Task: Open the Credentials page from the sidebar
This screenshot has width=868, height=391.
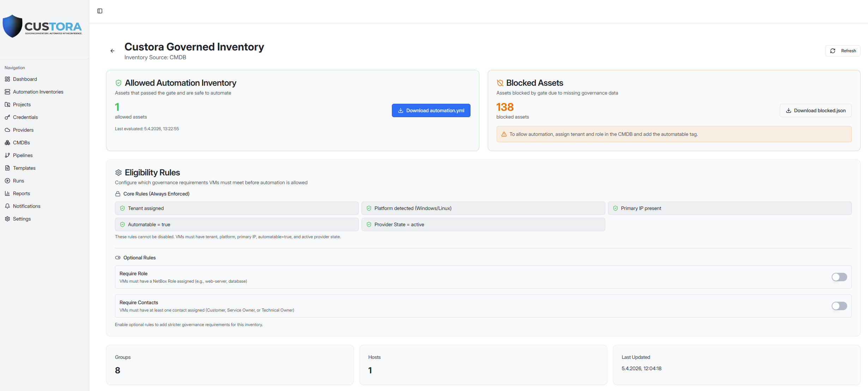Action: click(25, 117)
